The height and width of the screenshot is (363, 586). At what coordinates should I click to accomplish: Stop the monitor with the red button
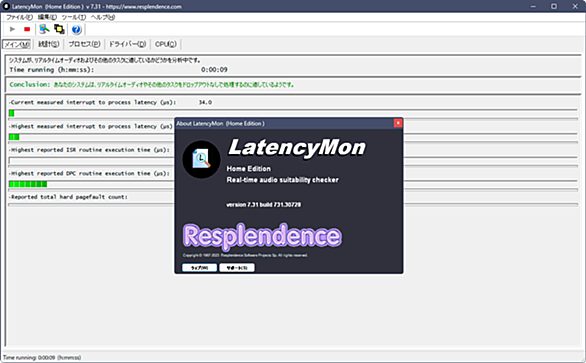(x=27, y=29)
